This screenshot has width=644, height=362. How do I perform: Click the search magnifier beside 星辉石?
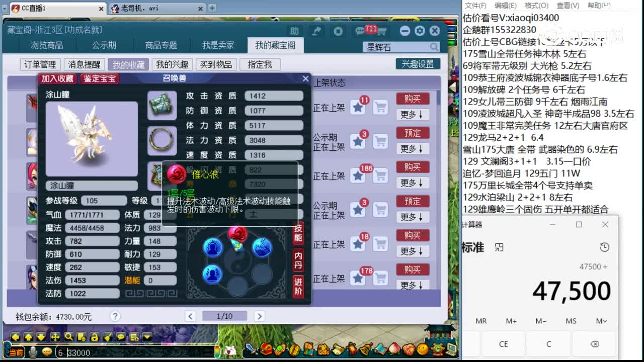tap(434, 47)
